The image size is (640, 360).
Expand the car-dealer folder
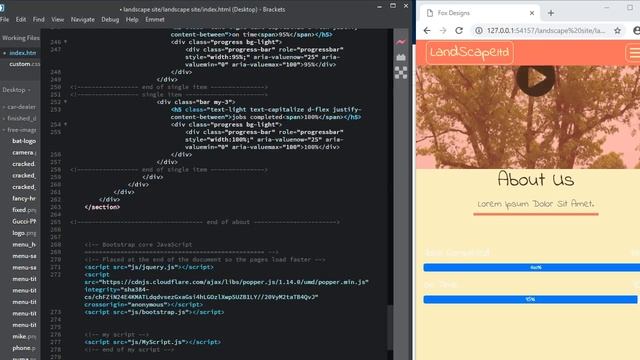pos(20,107)
